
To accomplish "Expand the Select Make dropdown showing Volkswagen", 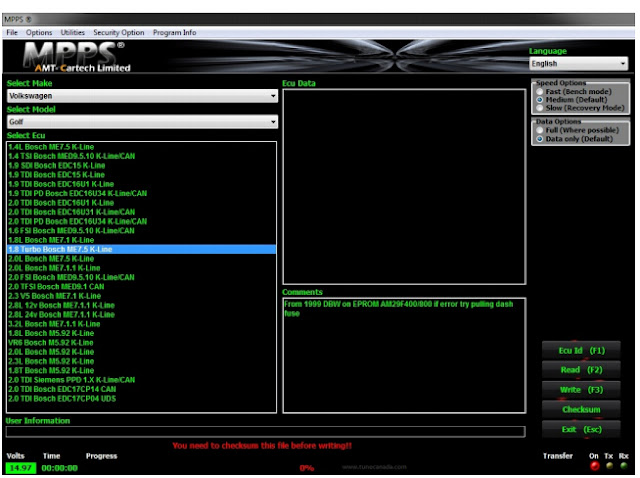I will pyautogui.click(x=142, y=96).
